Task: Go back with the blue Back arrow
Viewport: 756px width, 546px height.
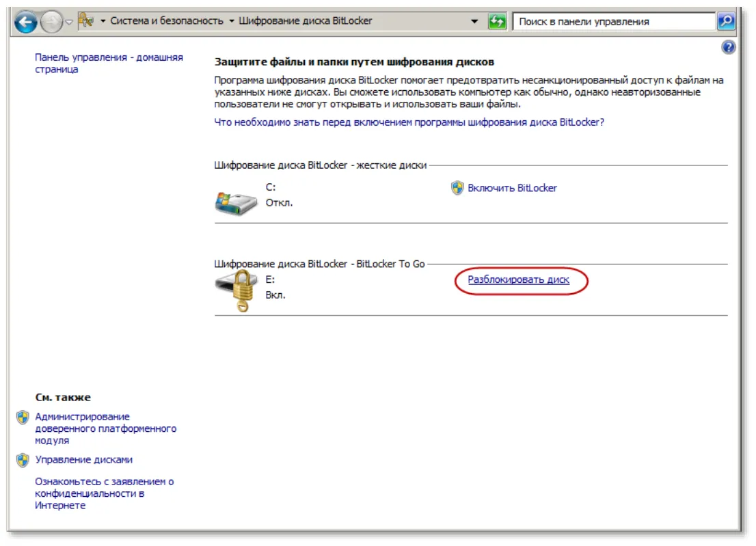Action: pos(25,22)
